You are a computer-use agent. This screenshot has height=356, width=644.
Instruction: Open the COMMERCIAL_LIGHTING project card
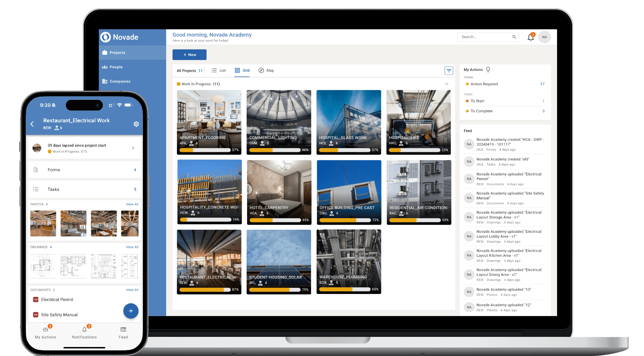[279, 122]
